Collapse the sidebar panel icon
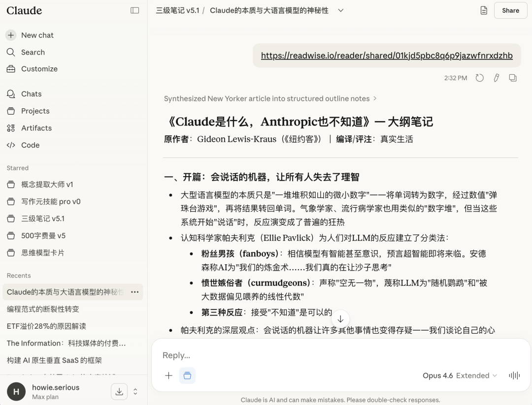This screenshot has width=532, height=405. point(134,10)
